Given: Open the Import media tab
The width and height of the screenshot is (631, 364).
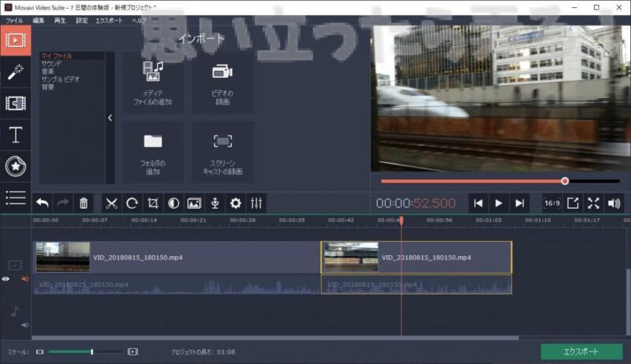Looking at the screenshot, I should point(15,40).
